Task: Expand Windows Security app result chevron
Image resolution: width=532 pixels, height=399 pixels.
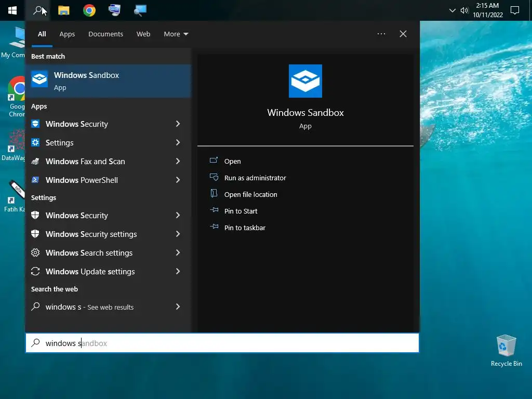Action: click(178, 124)
